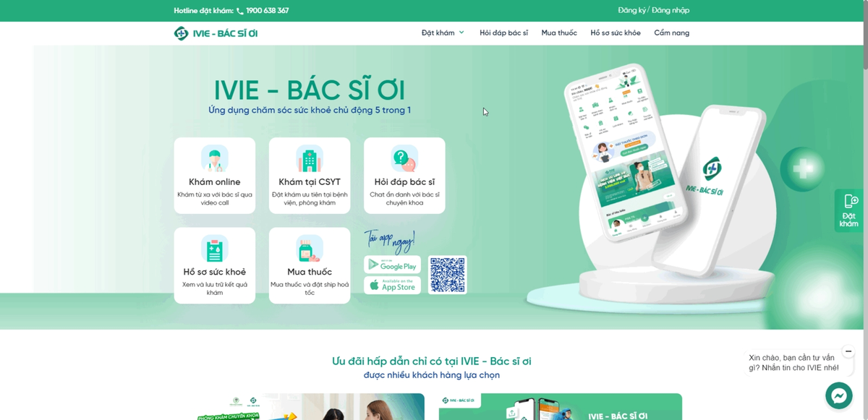Go to Hỏi đáp bác sĩ menu item
This screenshot has width=868, height=420.
pyautogui.click(x=504, y=33)
